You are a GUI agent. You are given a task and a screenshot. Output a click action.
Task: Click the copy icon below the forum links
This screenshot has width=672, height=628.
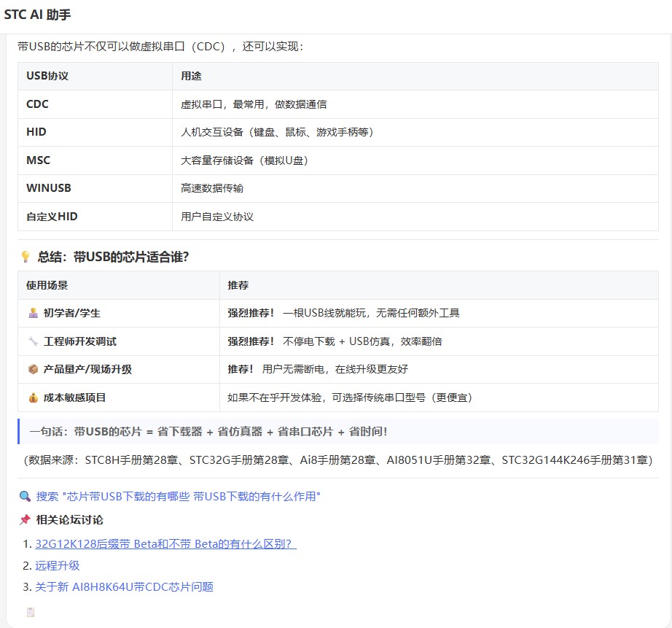click(x=31, y=612)
